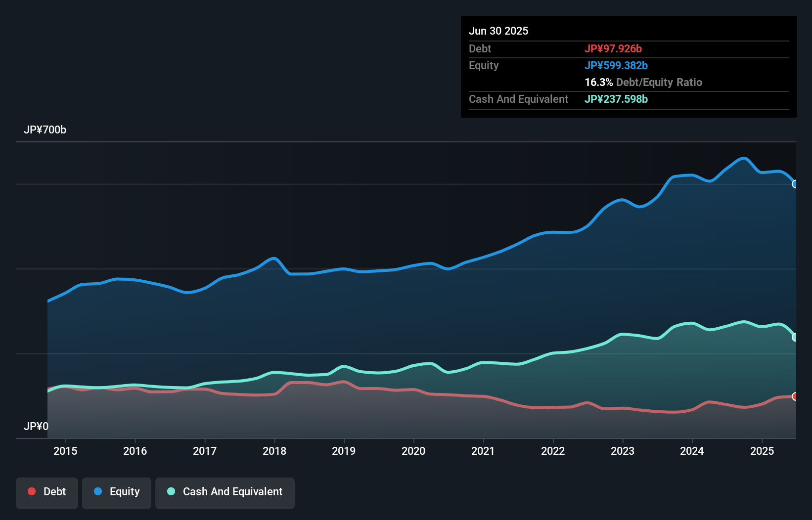This screenshot has width=812, height=520.
Task: Click the JP¥0 y-axis label
Action: tap(36, 426)
